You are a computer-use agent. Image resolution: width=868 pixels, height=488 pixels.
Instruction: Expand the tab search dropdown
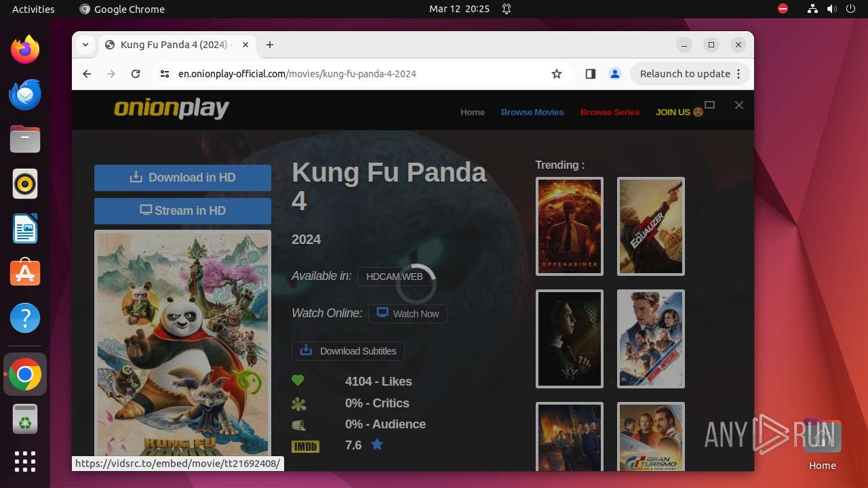click(x=85, y=45)
